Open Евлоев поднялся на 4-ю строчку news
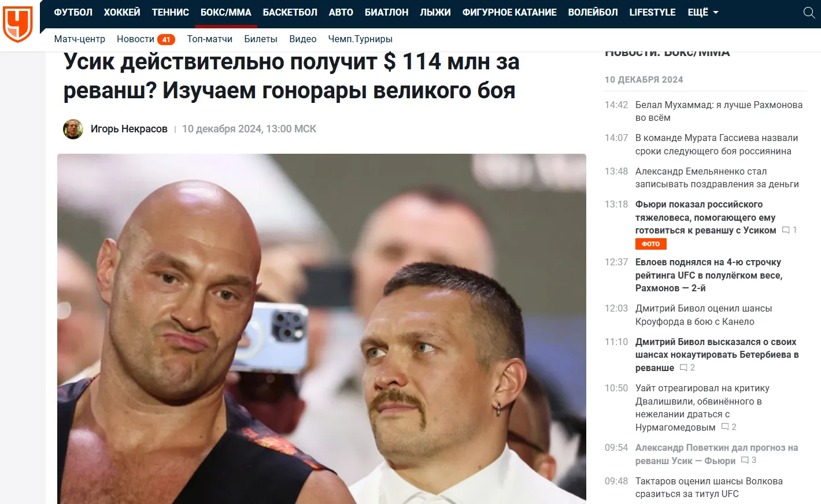 click(709, 275)
